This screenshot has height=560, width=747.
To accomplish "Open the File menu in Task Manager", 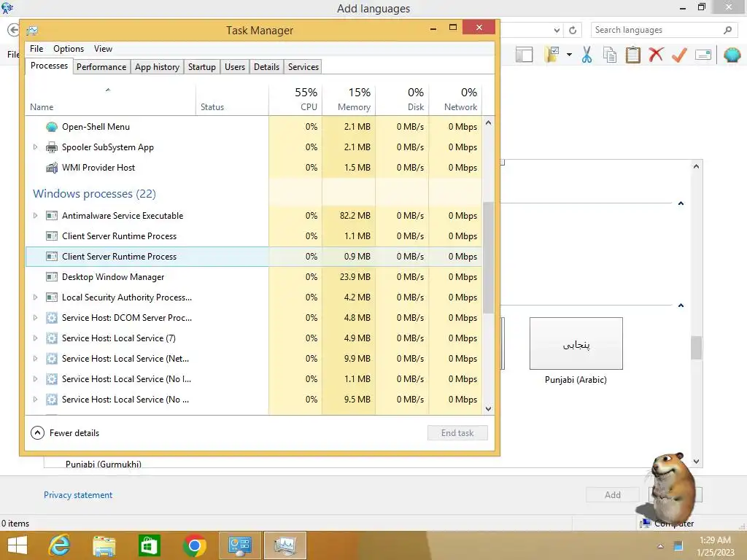I will coord(36,49).
